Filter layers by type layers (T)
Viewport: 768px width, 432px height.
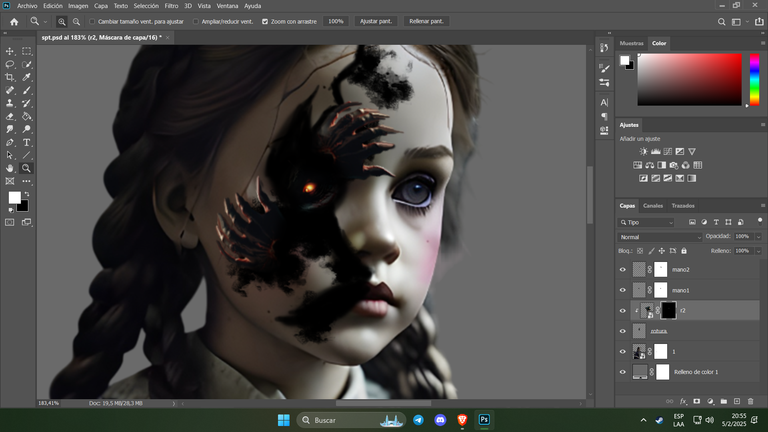pos(716,222)
